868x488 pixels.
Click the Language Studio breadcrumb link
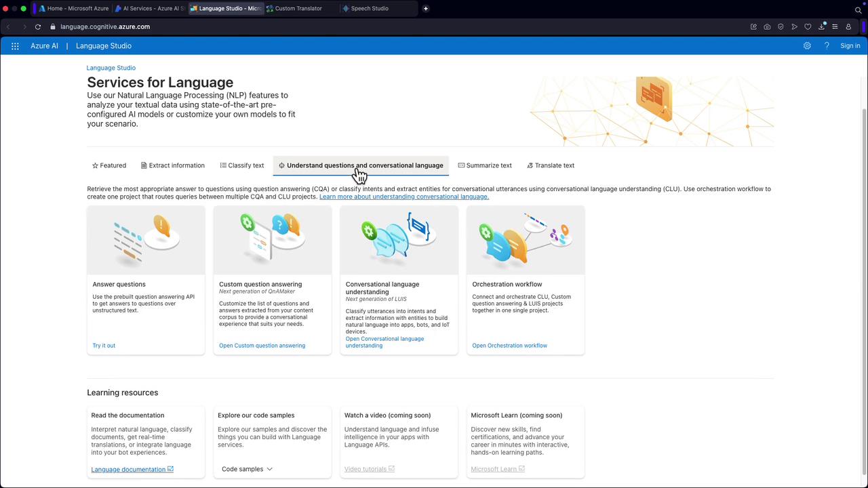point(111,68)
